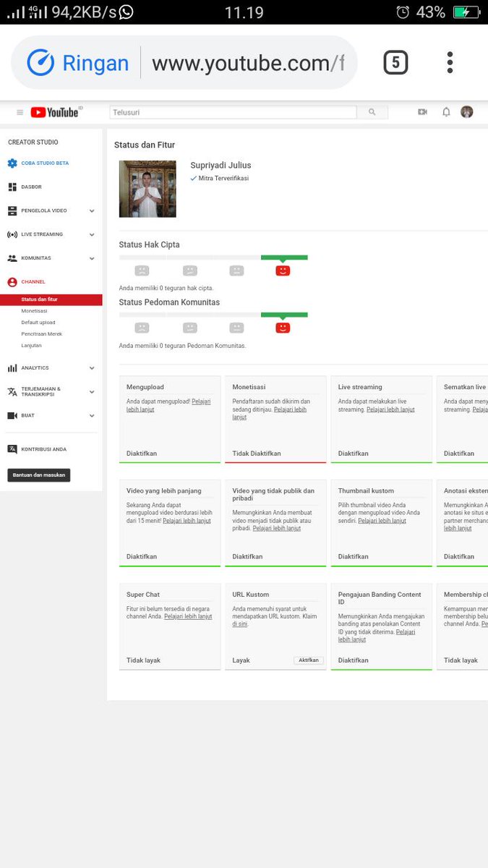The width and height of the screenshot is (488, 868).
Task: Open Pelajari lebih lanjut in Super Chat card
Action: (188, 617)
